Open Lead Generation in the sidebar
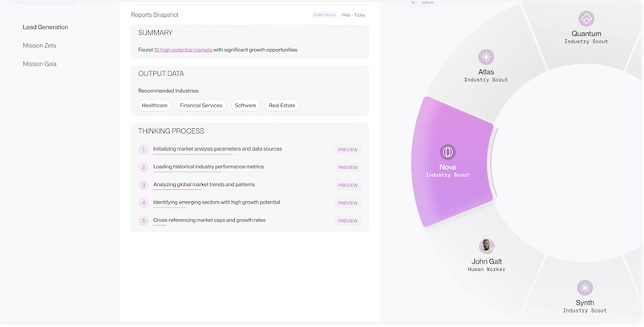644x327 pixels. pos(46,27)
